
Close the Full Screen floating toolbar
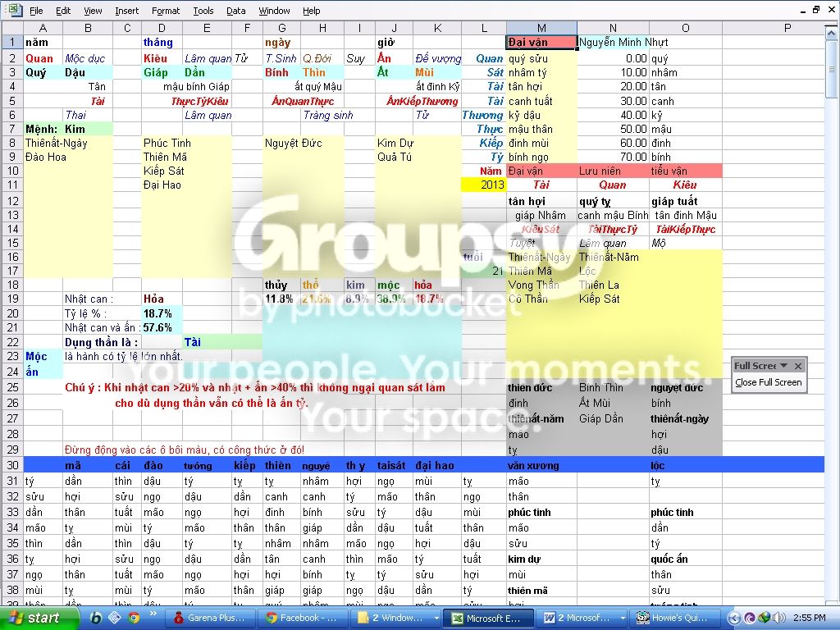click(x=798, y=365)
